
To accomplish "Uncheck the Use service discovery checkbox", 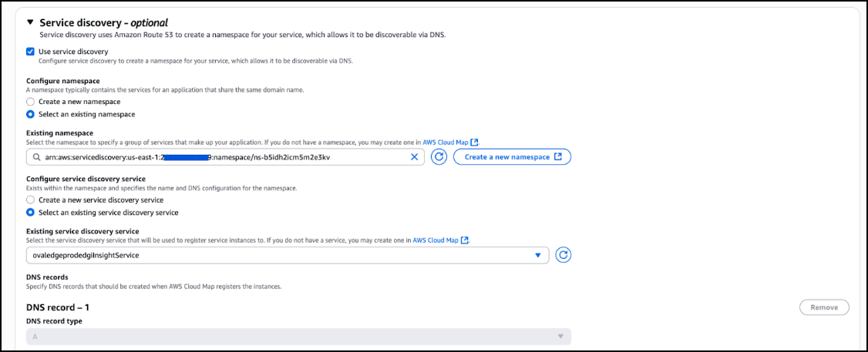I will [x=30, y=52].
